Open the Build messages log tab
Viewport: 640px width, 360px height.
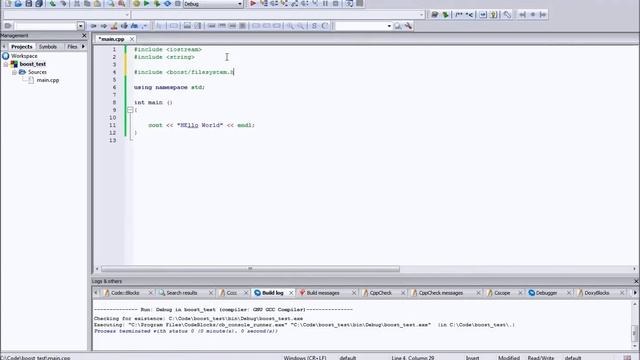[x=323, y=293]
